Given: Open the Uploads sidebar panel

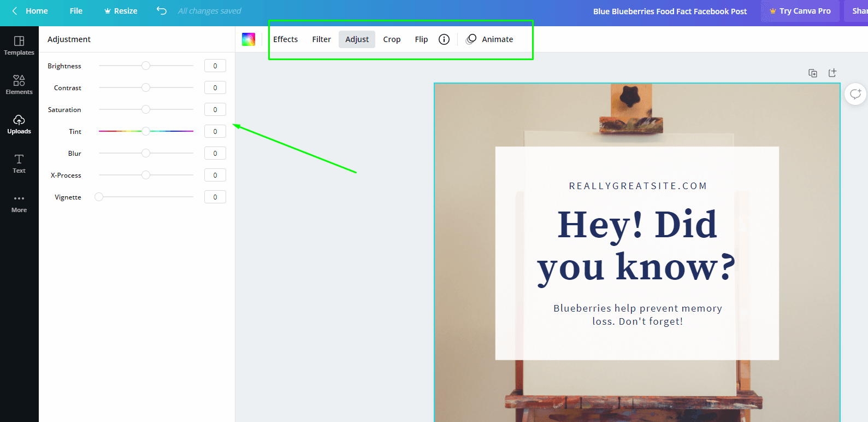Looking at the screenshot, I should coord(19,124).
